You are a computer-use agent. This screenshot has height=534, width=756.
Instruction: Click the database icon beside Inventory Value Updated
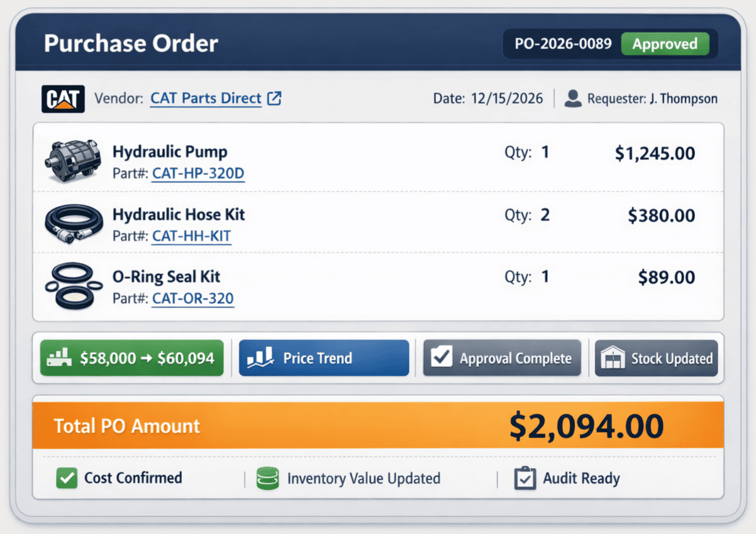coord(266,478)
